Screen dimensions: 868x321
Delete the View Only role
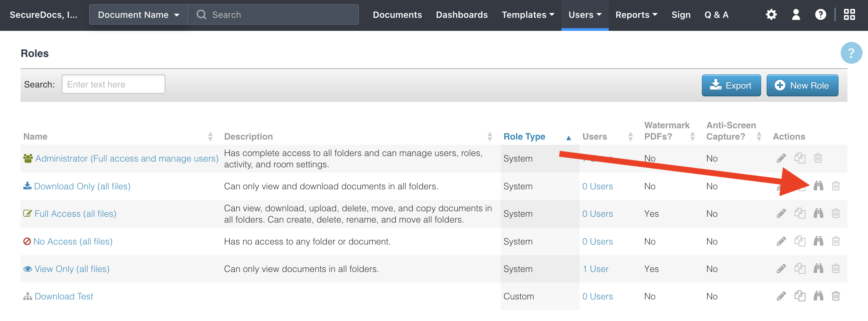(x=836, y=269)
